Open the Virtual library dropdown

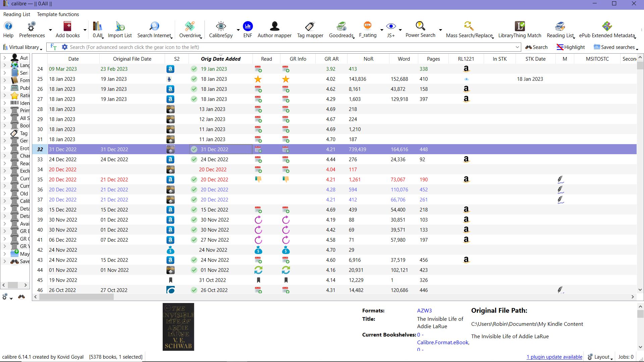pos(23,47)
